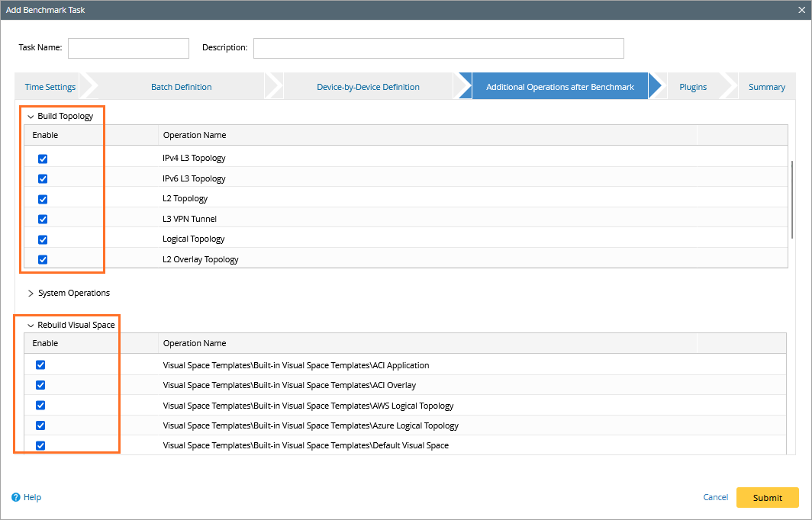The width and height of the screenshot is (812, 520).
Task: Click the Cancel link
Action: [x=715, y=497]
